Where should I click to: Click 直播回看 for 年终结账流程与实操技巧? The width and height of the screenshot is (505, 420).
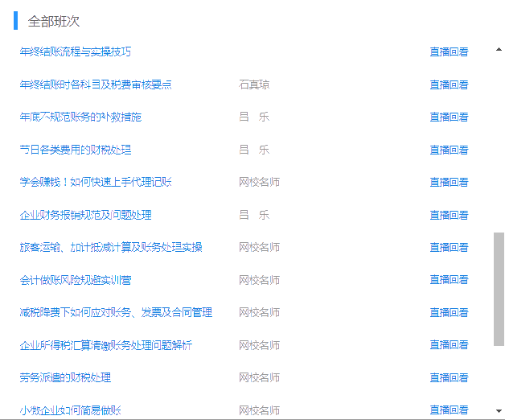coord(449,51)
